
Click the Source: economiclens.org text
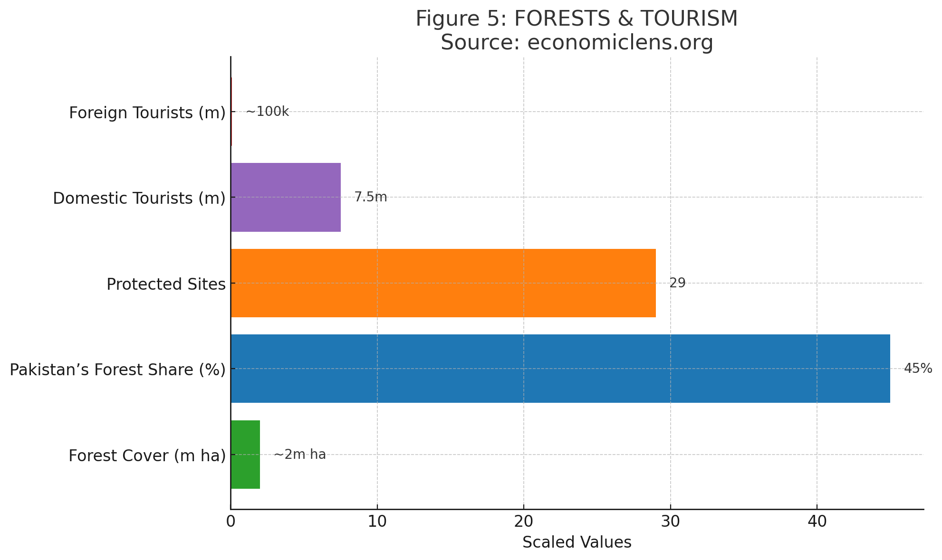point(577,43)
